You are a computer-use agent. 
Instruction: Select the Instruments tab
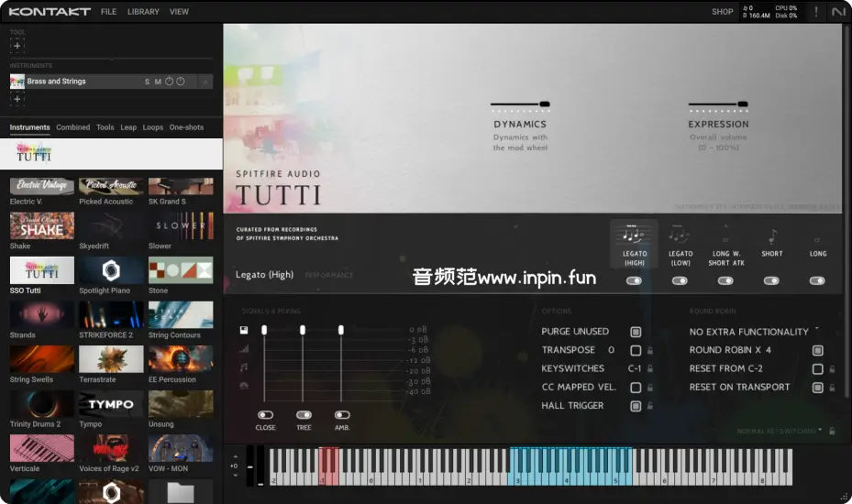tap(29, 127)
